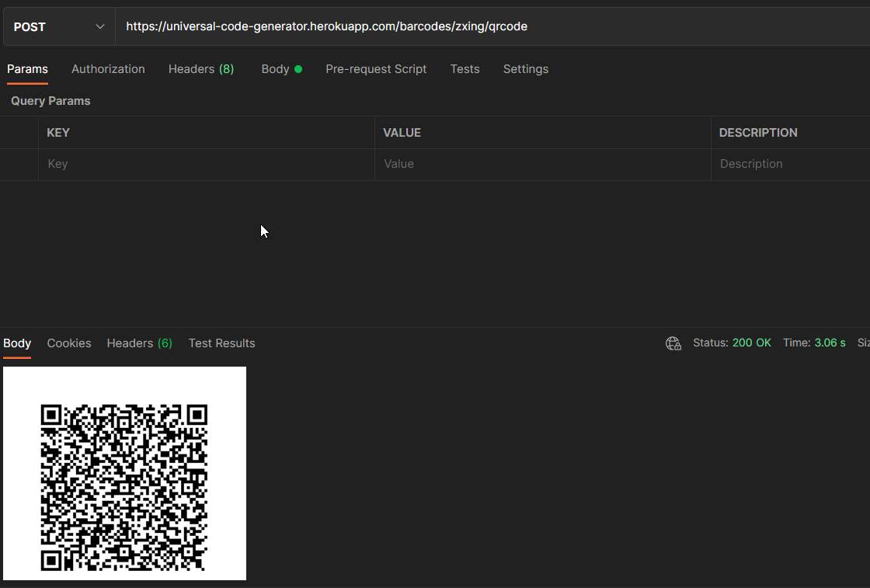This screenshot has width=870, height=588.
Task: Expand the request method selector chevron
Action: coord(99,26)
